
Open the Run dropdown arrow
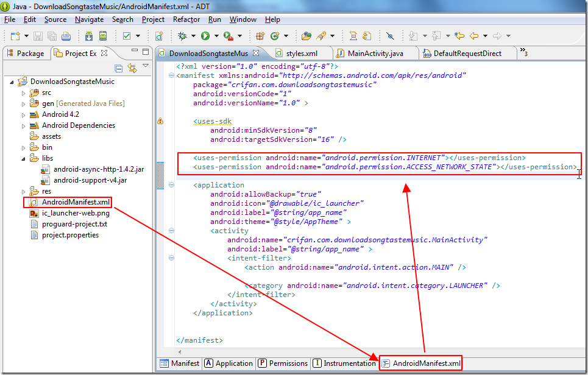tap(216, 36)
